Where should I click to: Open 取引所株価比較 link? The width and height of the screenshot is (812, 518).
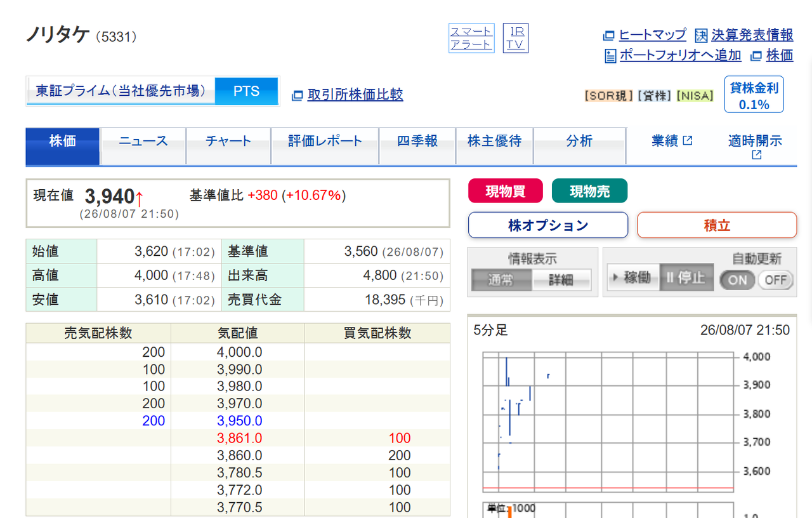click(355, 95)
